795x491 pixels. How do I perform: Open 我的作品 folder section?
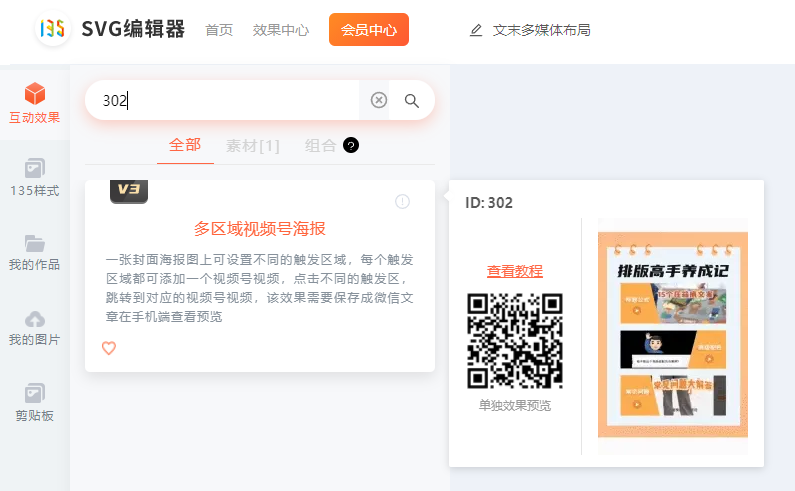coord(34,252)
